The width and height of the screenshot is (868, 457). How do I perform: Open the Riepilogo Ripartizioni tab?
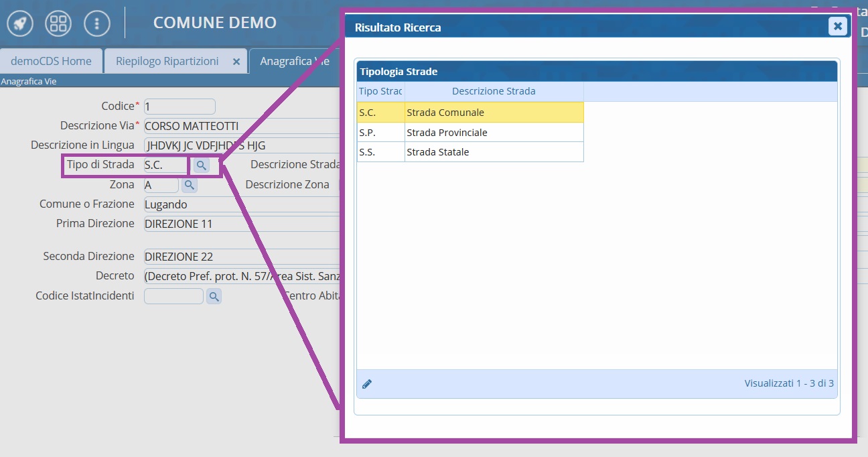[x=167, y=61]
